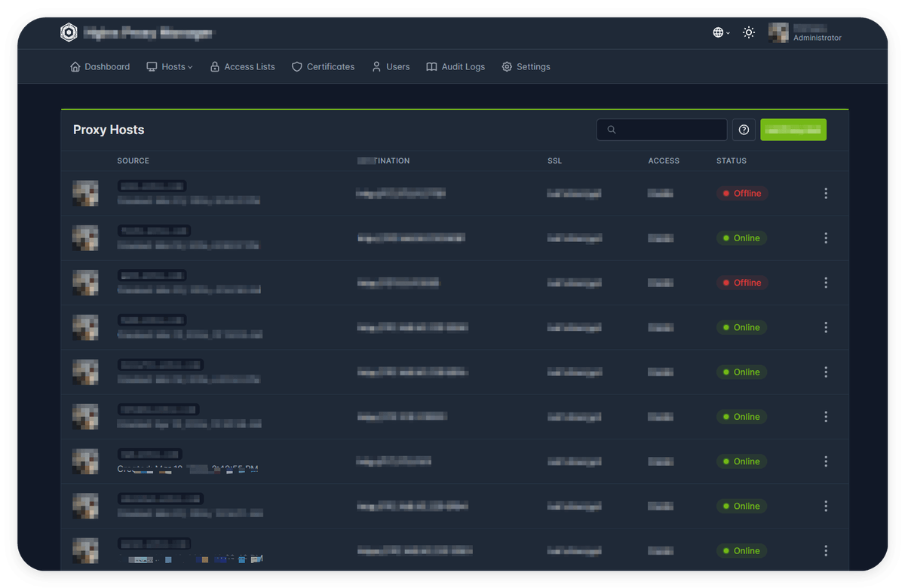Open actions menu for third host row
Screen dimensions: 905x588
(826, 283)
